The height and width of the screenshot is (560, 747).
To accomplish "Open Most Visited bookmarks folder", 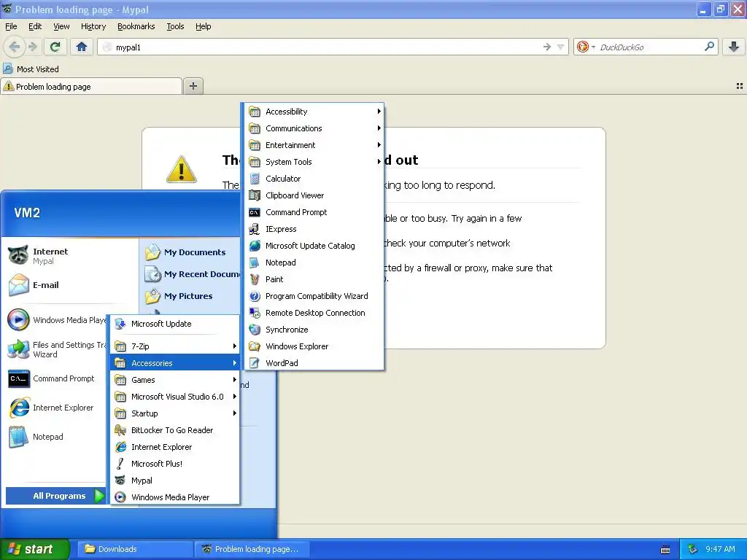I will pos(31,69).
